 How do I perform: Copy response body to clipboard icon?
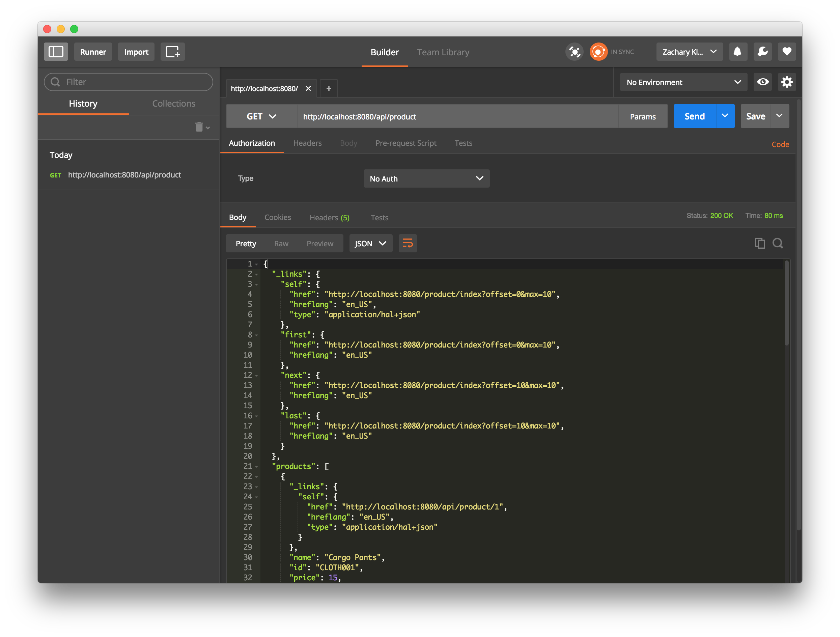(760, 243)
